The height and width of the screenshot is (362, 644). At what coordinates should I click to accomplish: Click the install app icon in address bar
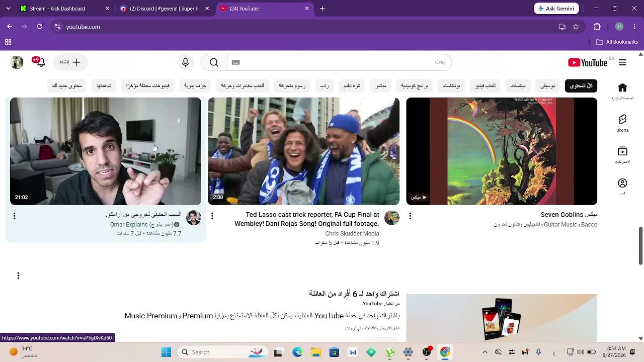point(562,27)
